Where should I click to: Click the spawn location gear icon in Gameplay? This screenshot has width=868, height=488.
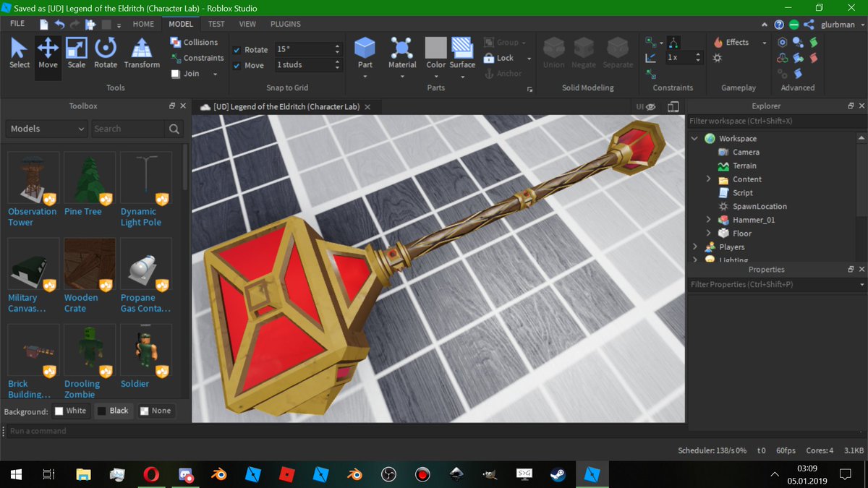click(x=718, y=58)
